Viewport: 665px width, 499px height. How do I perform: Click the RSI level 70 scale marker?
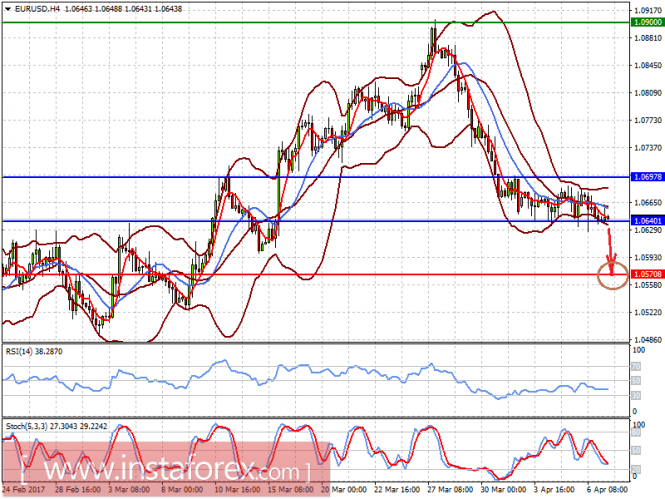click(636, 366)
